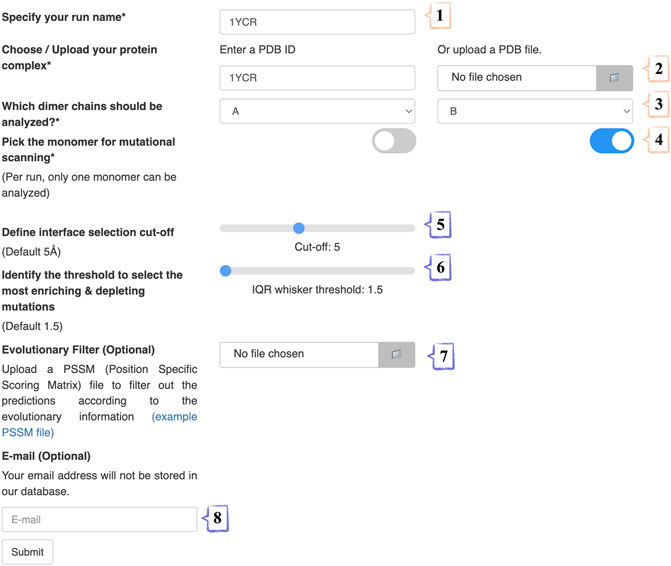The width and height of the screenshot is (671, 566).
Task: Click the chevron arrow of chain B dropdown
Action: pos(626,111)
